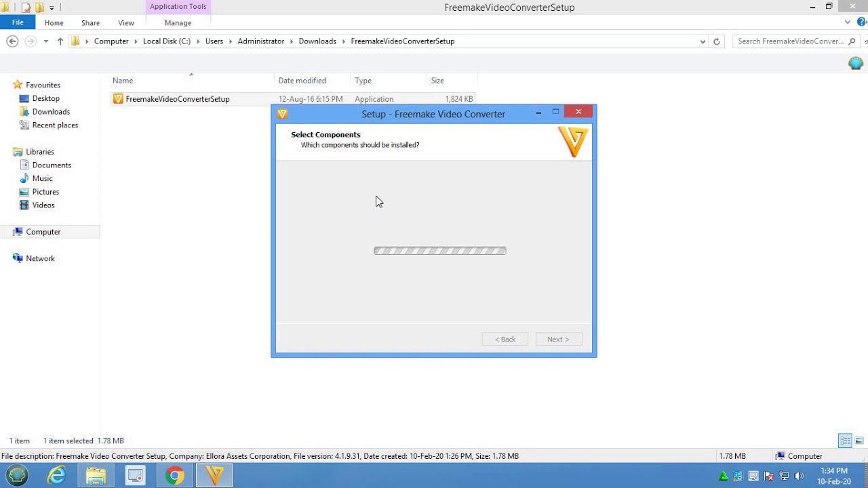Click New folder in the quick access toolbar
This screenshot has width=868, height=488.
tap(39, 7)
